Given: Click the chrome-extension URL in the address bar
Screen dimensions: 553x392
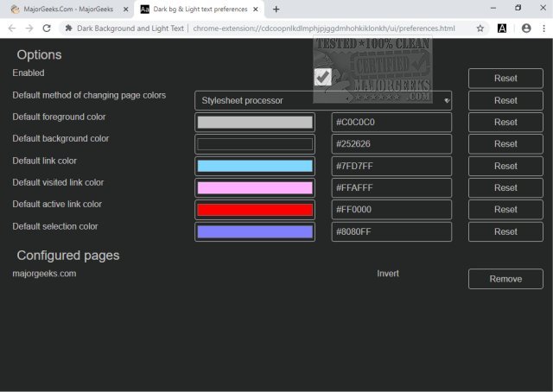Looking at the screenshot, I should pyautogui.click(x=324, y=28).
